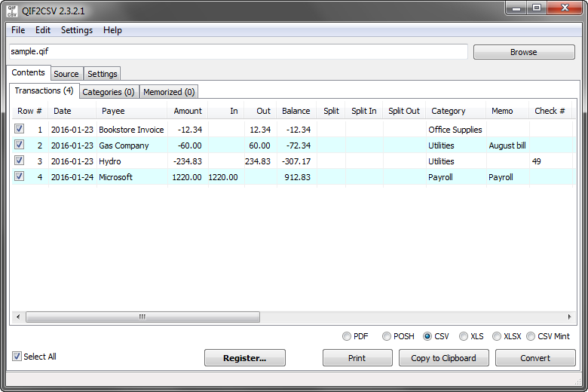
Task: Switch to the Source tab
Action: click(66, 74)
